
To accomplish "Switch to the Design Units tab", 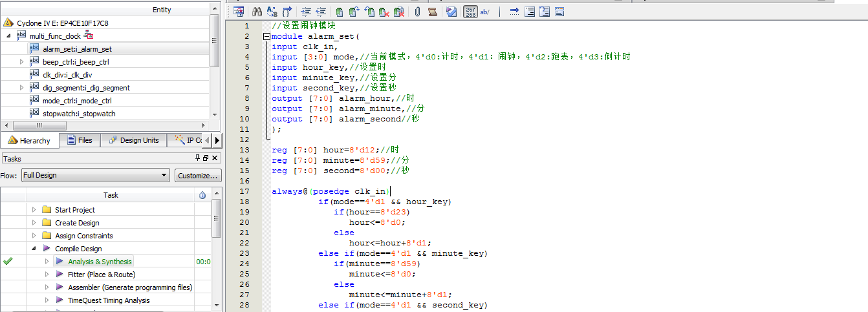I will tap(134, 140).
